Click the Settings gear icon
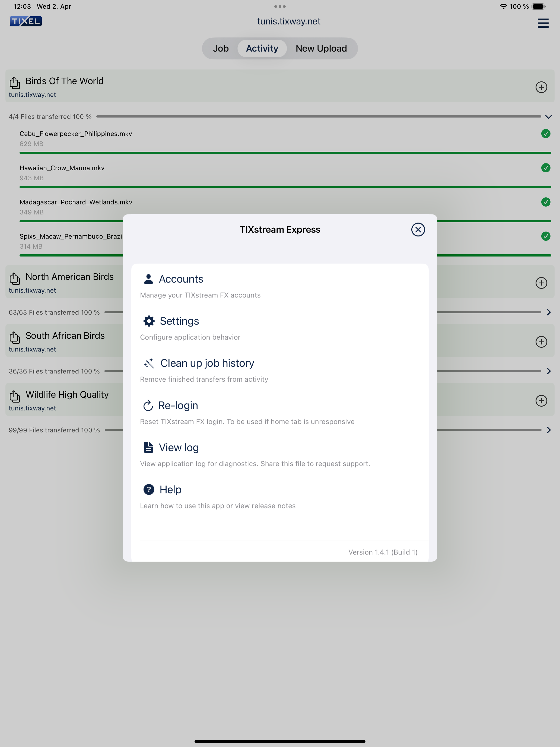 tap(149, 321)
